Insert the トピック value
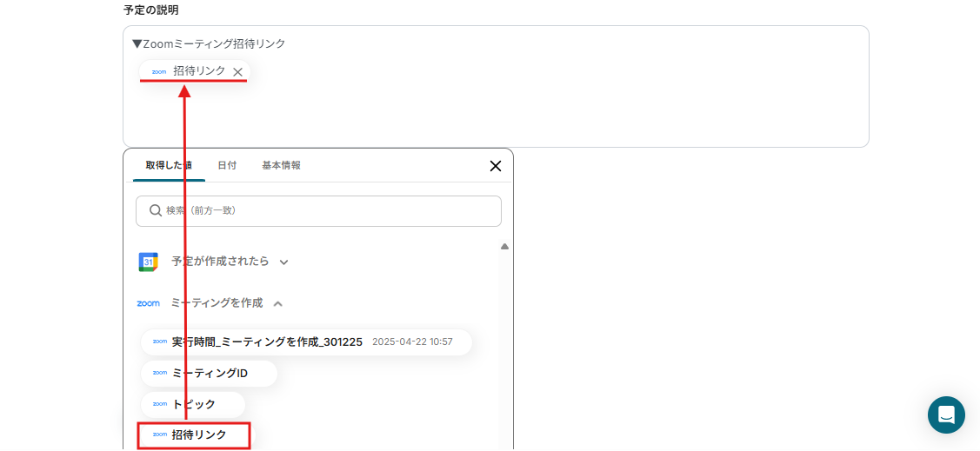 click(x=192, y=405)
